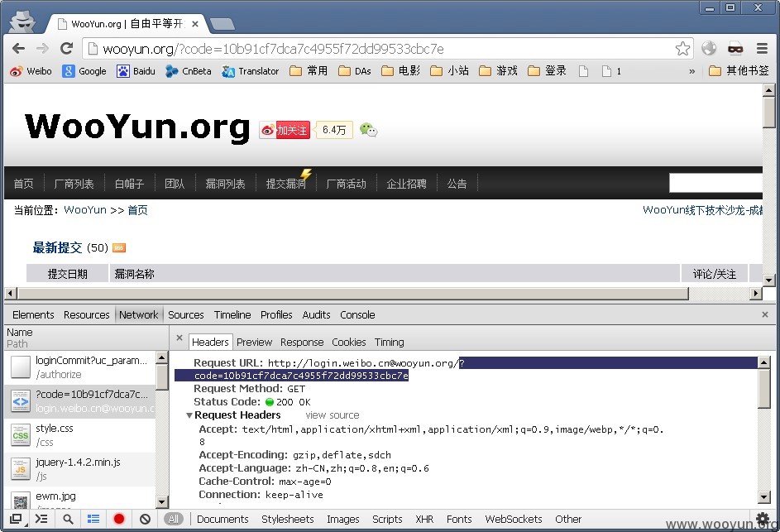Filter network requests by XHR

tap(424, 519)
